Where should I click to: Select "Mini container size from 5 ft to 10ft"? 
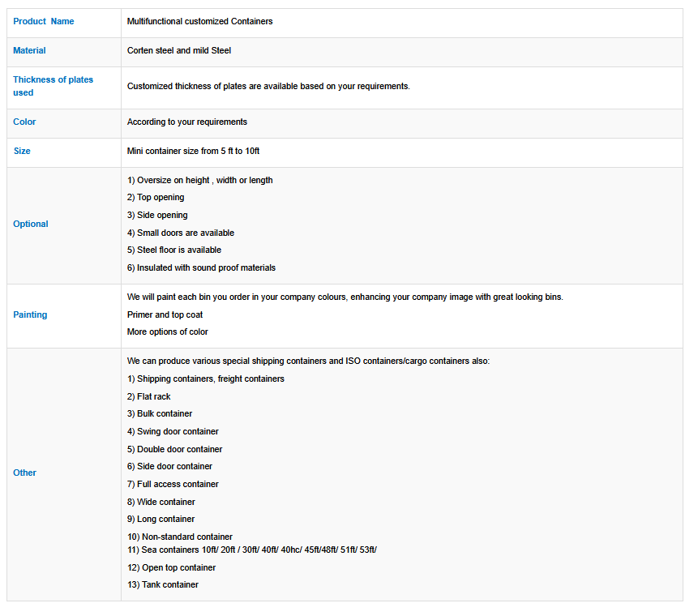tap(193, 152)
